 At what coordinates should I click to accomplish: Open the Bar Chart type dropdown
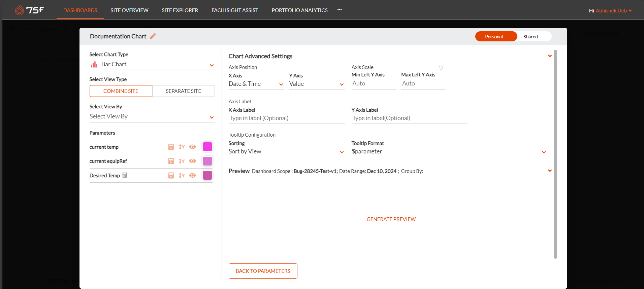pyautogui.click(x=152, y=64)
